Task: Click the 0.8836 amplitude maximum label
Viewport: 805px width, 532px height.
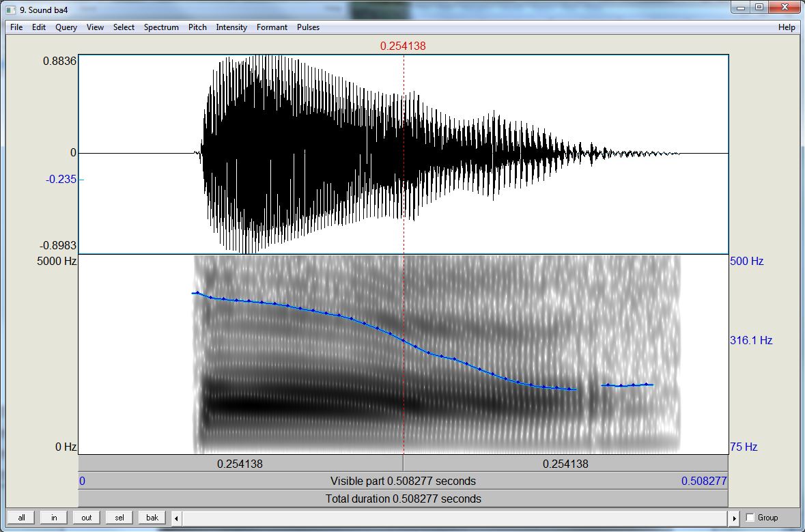Action: click(x=59, y=61)
